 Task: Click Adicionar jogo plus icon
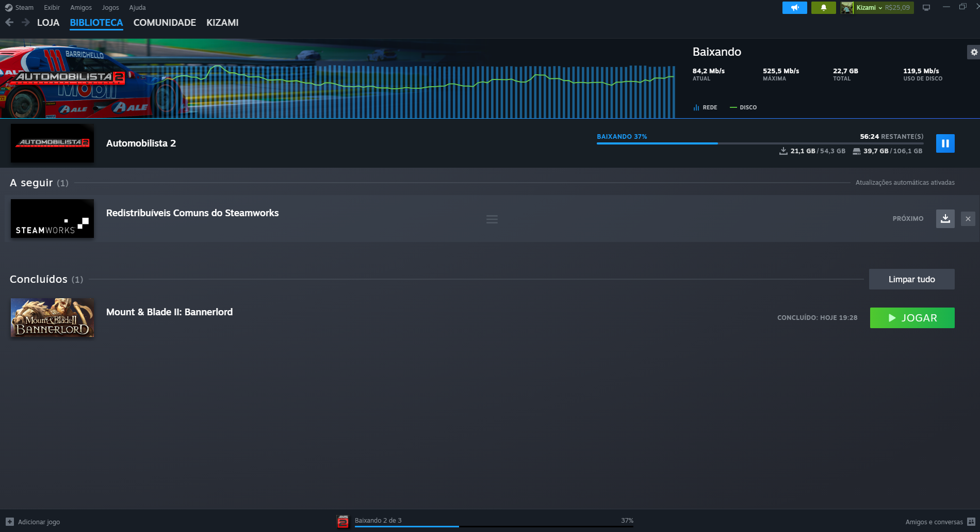pos(10,522)
